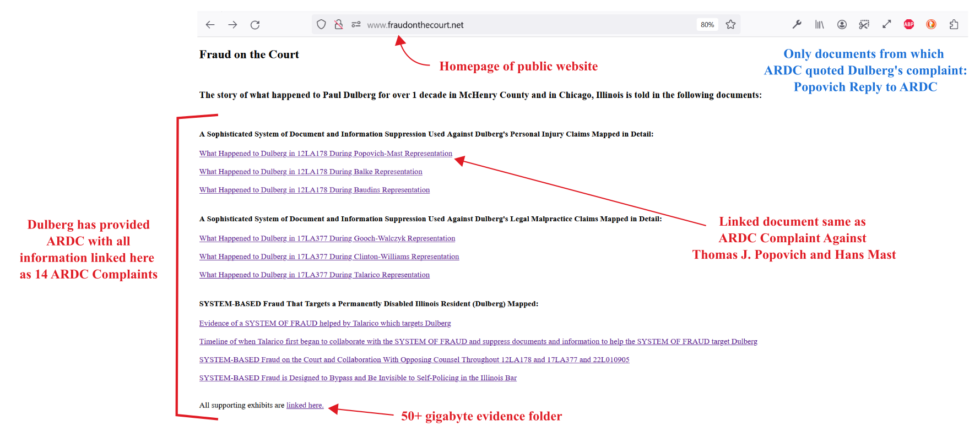This screenshot has width=980, height=442.
Task: Open the Talarico Representation link
Action: click(x=314, y=275)
